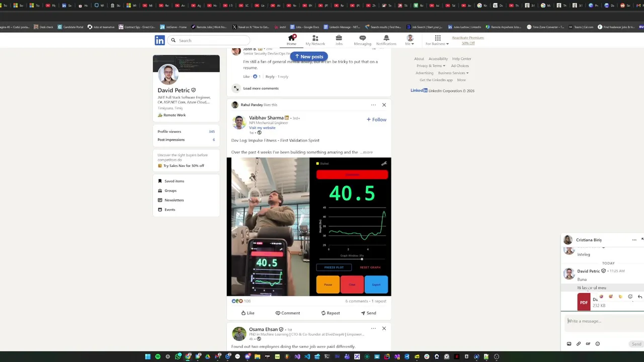Open chat options for Cristiana Biriș
Viewport: 644px width, 362px height.
point(634,240)
